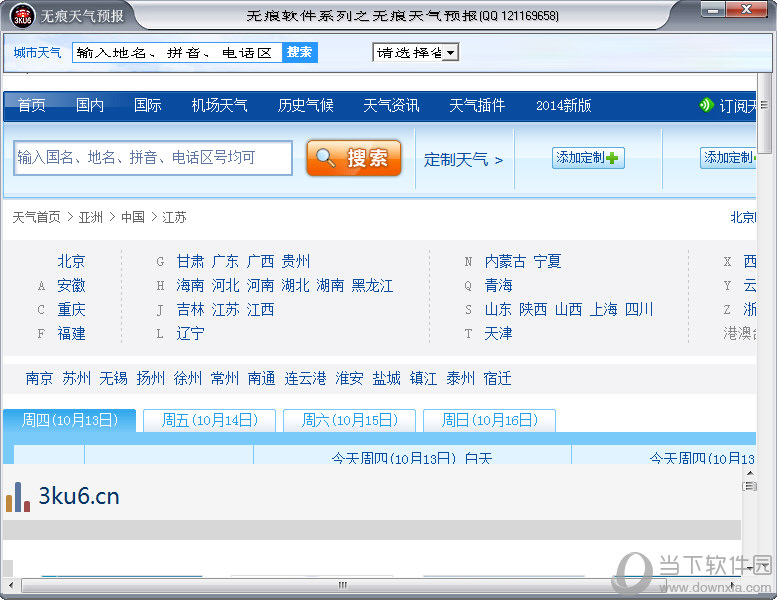The height and width of the screenshot is (600, 777).
Task: Choose the city 镇江
Action: click(x=424, y=379)
